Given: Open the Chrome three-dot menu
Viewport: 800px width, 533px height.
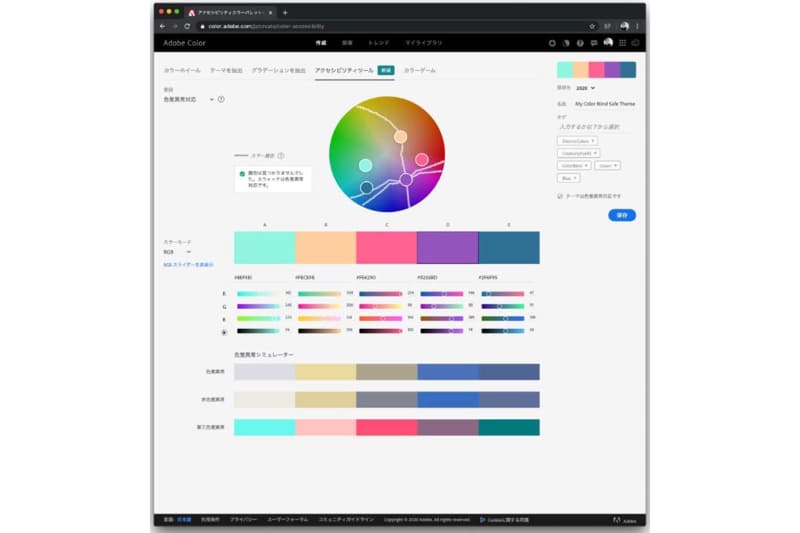Looking at the screenshot, I should (x=637, y=26).
